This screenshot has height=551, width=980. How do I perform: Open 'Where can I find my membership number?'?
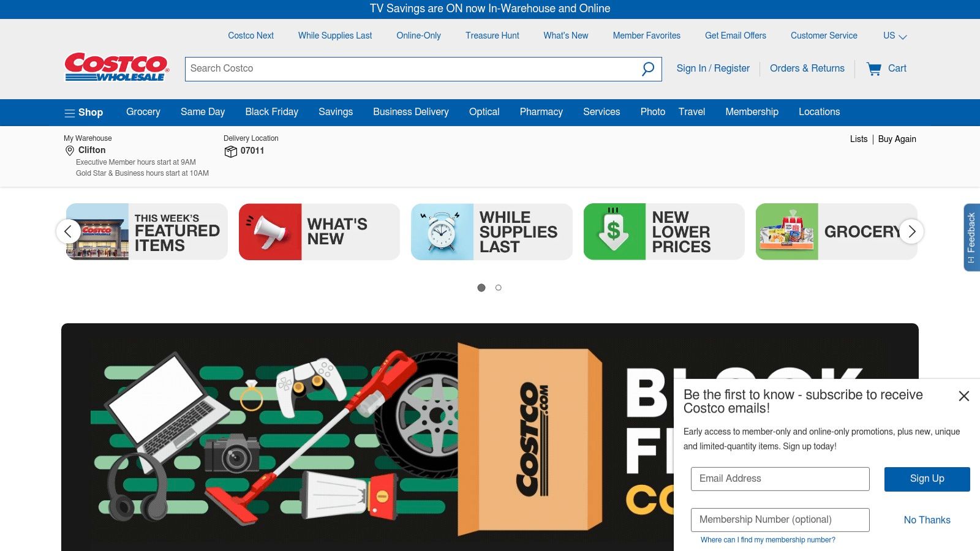[x=768, y=540]
